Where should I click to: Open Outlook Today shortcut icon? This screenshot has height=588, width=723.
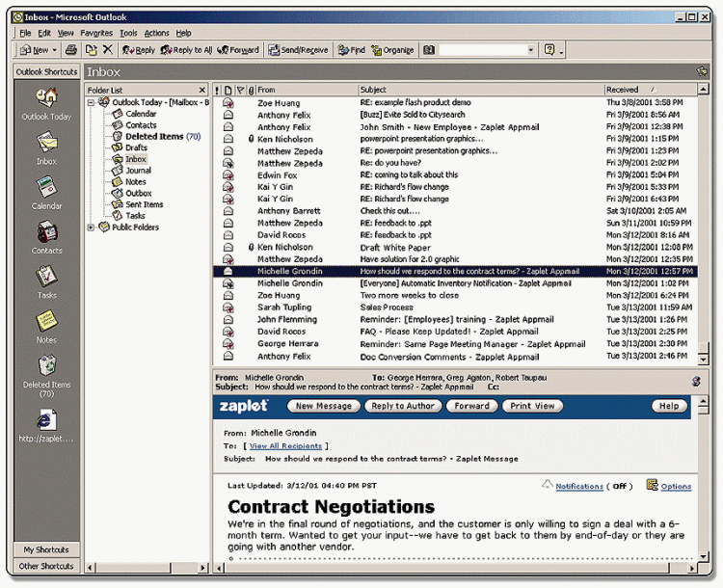pyautogui.click(x=46, y=96)
